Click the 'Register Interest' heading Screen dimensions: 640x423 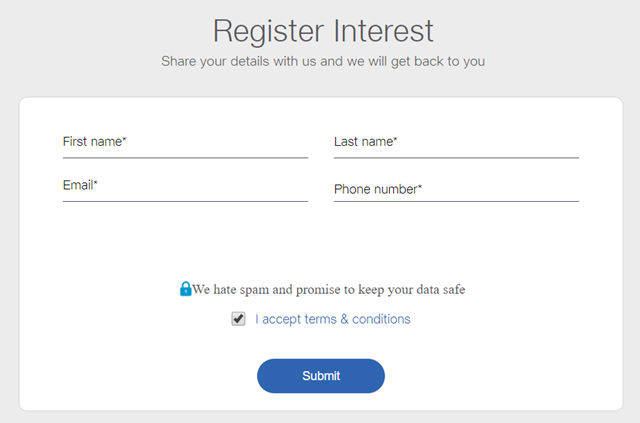[323, 31]
